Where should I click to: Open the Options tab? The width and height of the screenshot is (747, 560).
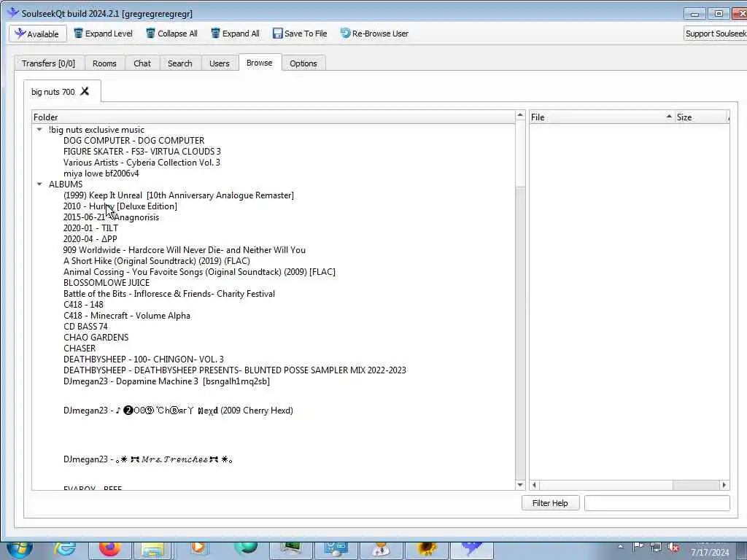(303, 63)
